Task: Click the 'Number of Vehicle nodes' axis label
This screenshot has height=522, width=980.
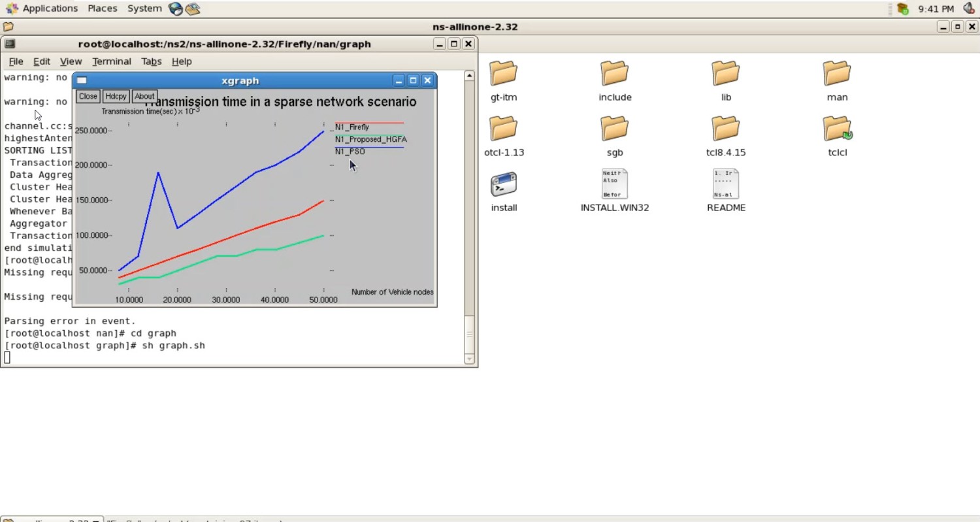Action: 393,292
